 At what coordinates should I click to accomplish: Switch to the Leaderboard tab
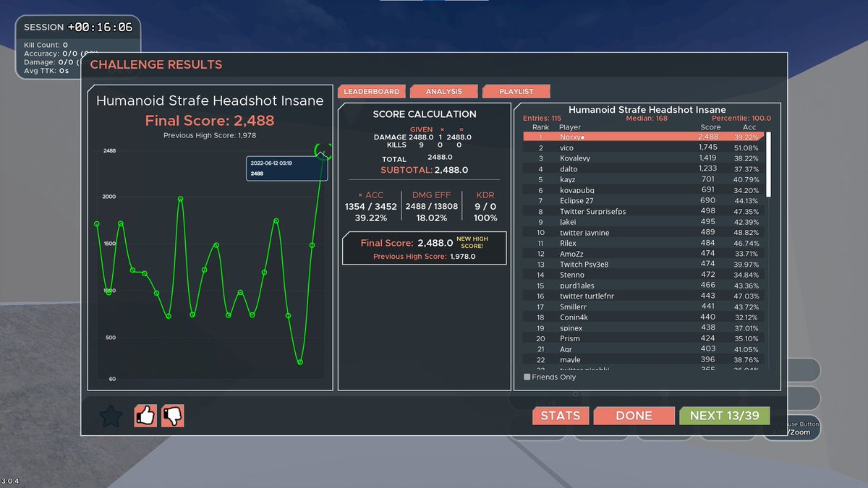click(371, 91)
